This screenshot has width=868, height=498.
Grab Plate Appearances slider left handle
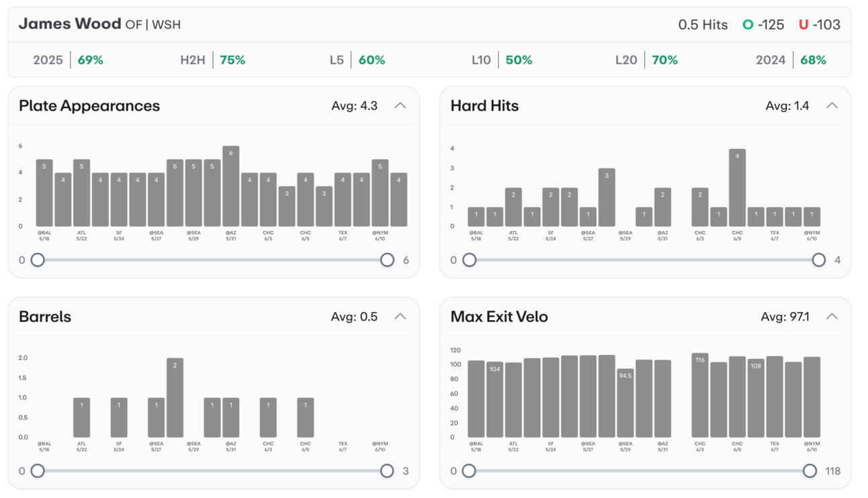tap(38, 260)
